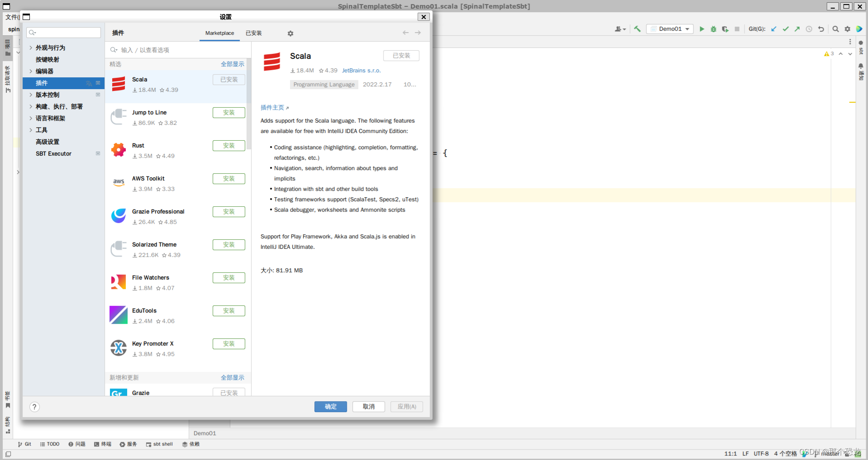The height and width of the screenshot is (460, 868).
Task: Expand 版本控制 settings node
Action: click(x=31, y=95)
